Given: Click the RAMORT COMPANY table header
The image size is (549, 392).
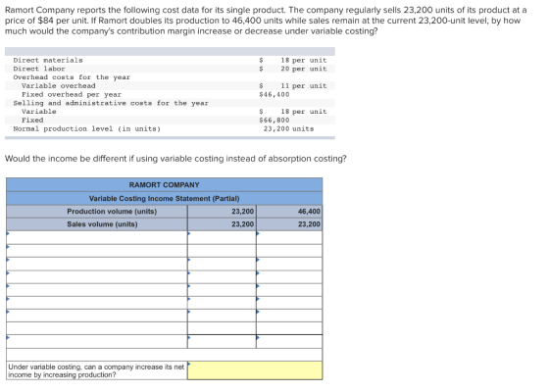Looking at the screenshot, I should (x=165, y=185).
